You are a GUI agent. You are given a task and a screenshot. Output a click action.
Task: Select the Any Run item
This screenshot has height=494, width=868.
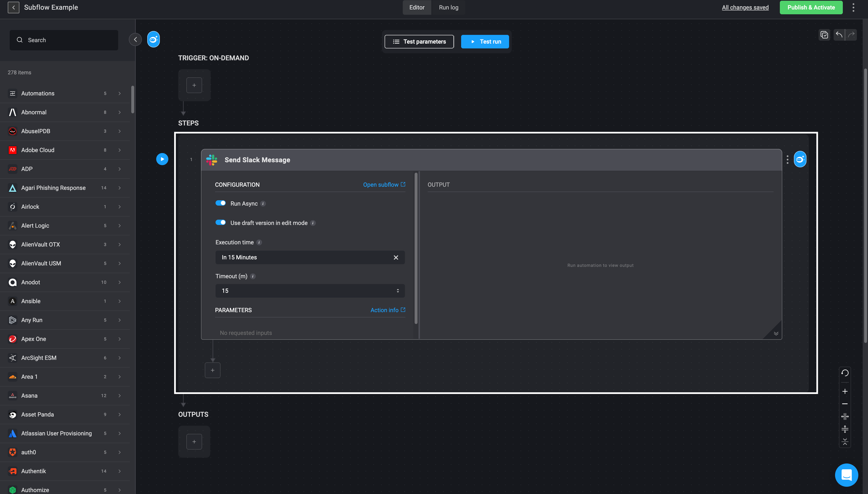tap(65, 320)
